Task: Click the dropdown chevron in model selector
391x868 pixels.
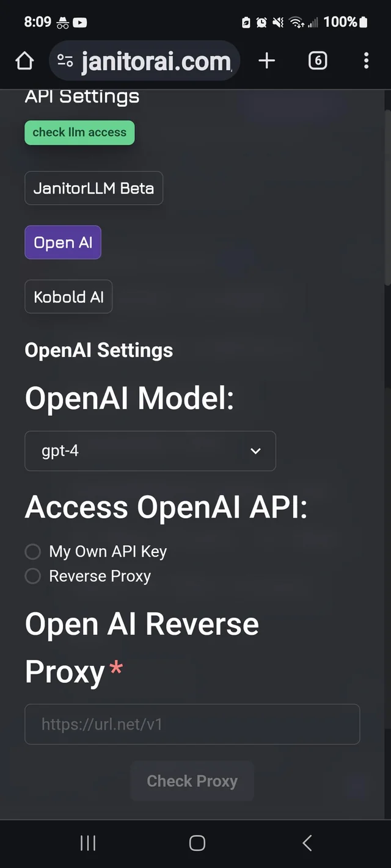Action: click(256, 451)
